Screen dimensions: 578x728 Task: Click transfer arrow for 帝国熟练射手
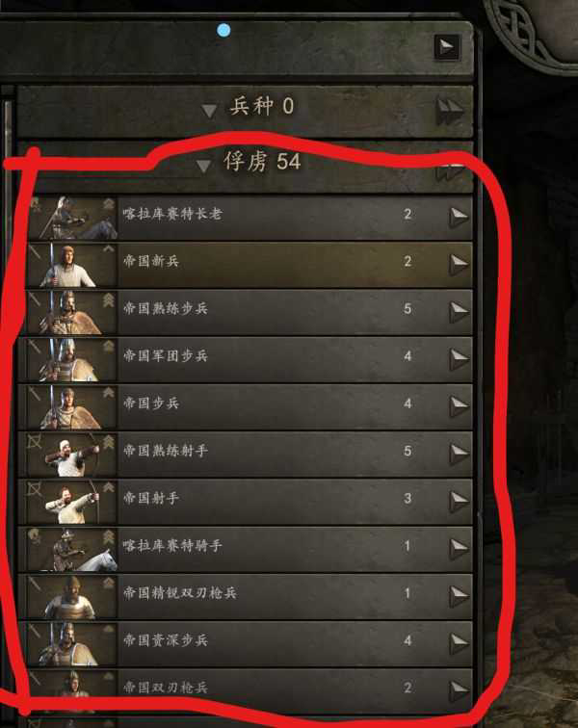(460, 455)
